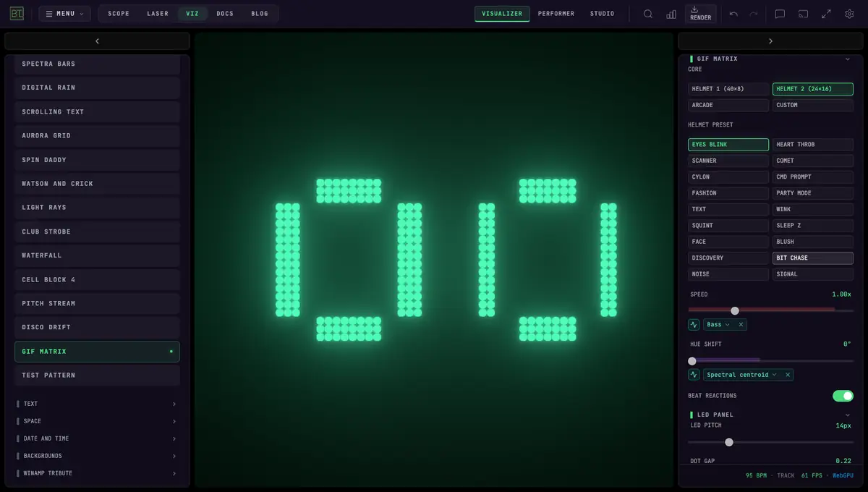868x492 pixels.
Task: Expand the Winamp Tribute category
Action: 97,473
